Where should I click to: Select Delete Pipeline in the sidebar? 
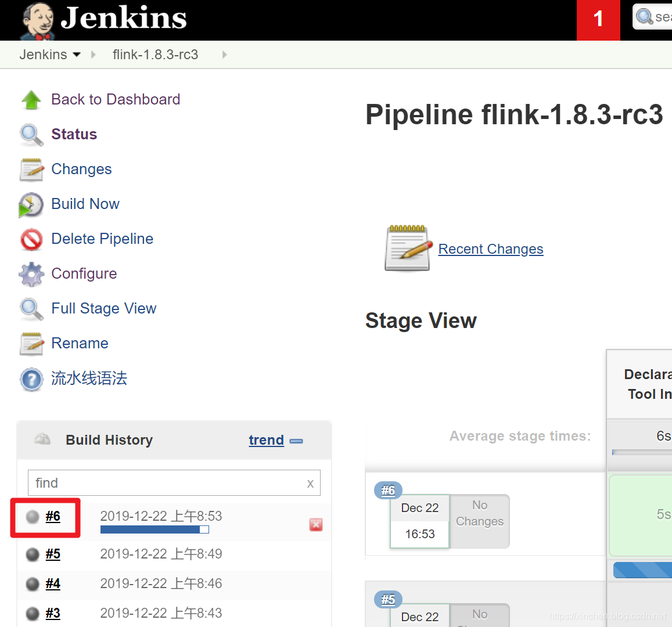click(x=102, y=239)
